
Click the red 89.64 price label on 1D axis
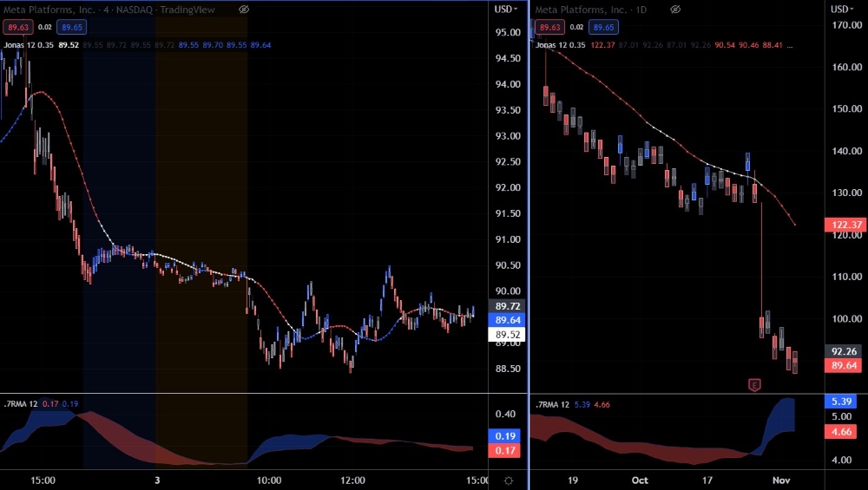point(845,365)
